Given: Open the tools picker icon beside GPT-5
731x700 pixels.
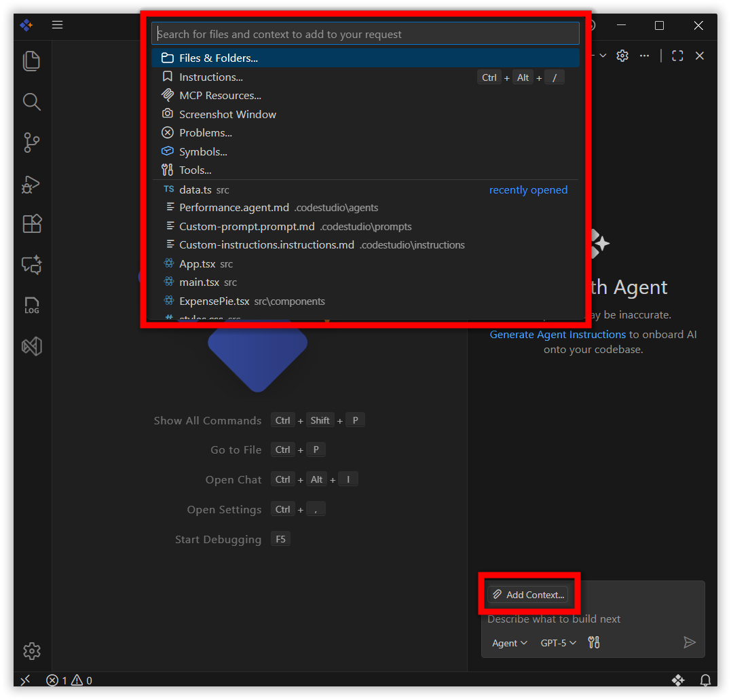Looking at the screenshot, I should click(x=593, y=642).
